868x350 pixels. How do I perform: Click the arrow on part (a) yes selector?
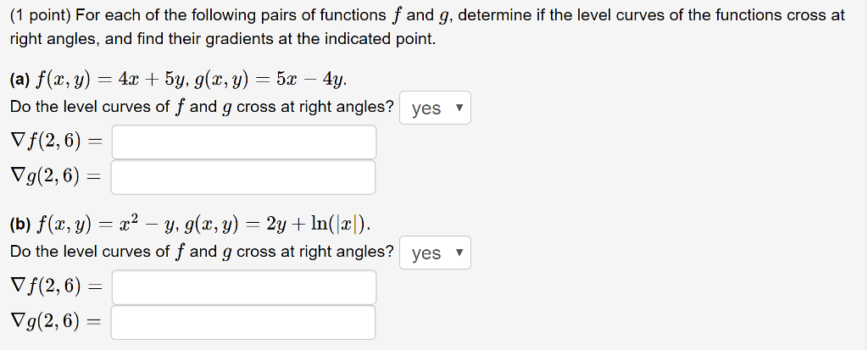pos(459,108)
